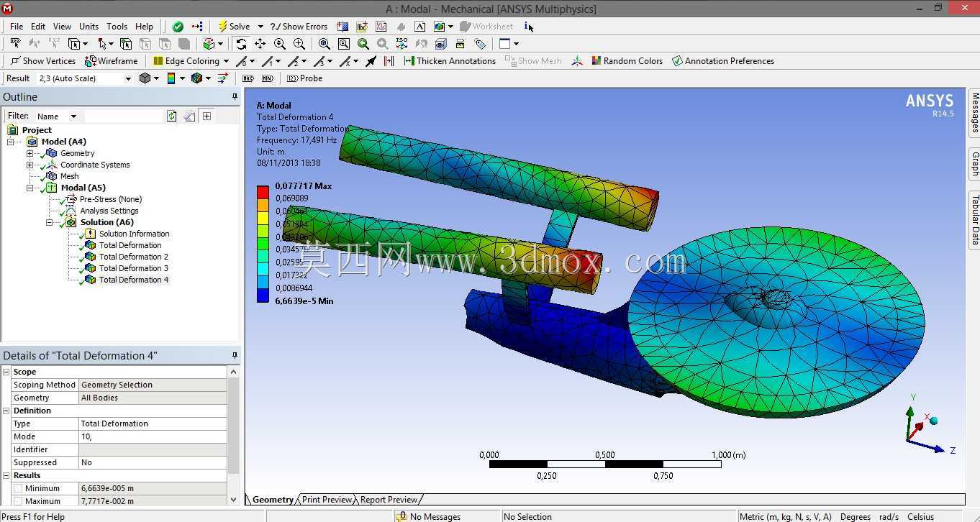This screenshot has width=980, height=522.
Task: Select the Pan view tool
Action: [x=260, y=44]
